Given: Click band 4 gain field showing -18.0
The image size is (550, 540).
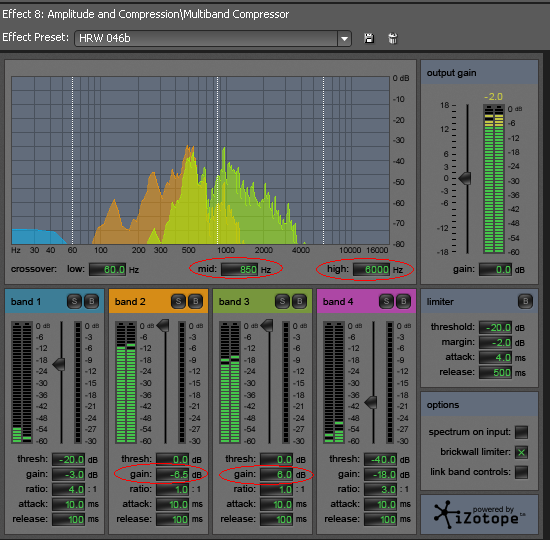Looking at the screenshot, I should (381, 474).
